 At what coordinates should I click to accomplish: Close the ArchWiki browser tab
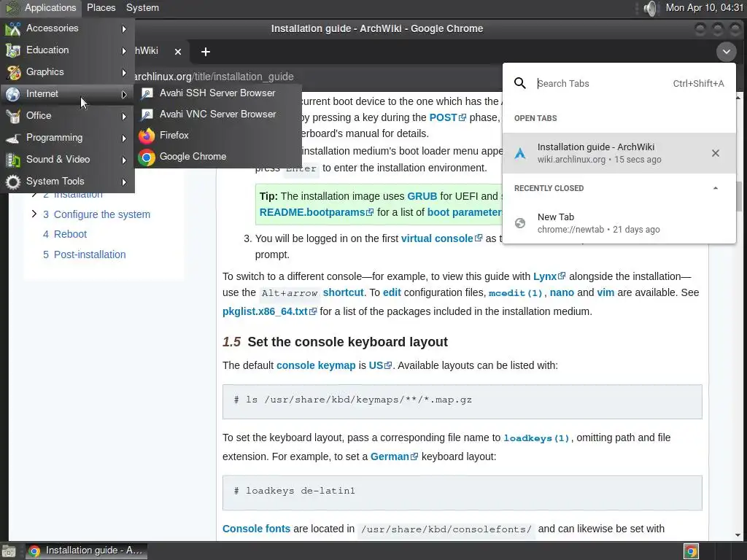178,52
